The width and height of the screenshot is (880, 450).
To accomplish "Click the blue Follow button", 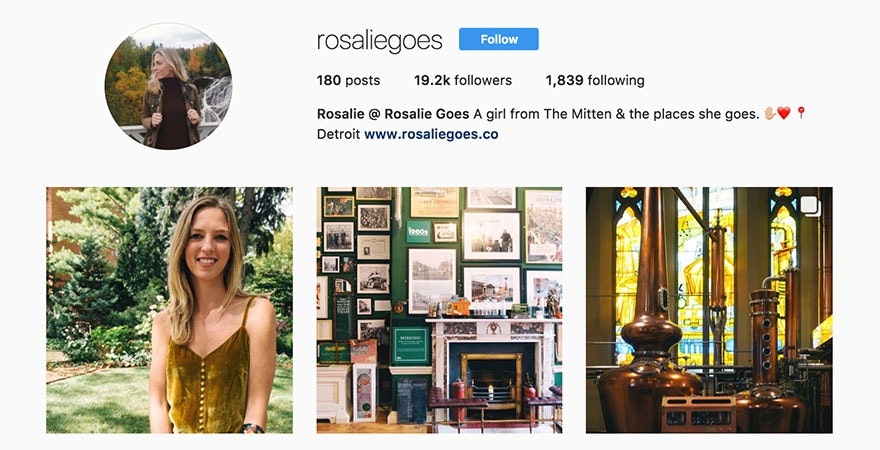I will pyautogui.click(x=498, y=39).
